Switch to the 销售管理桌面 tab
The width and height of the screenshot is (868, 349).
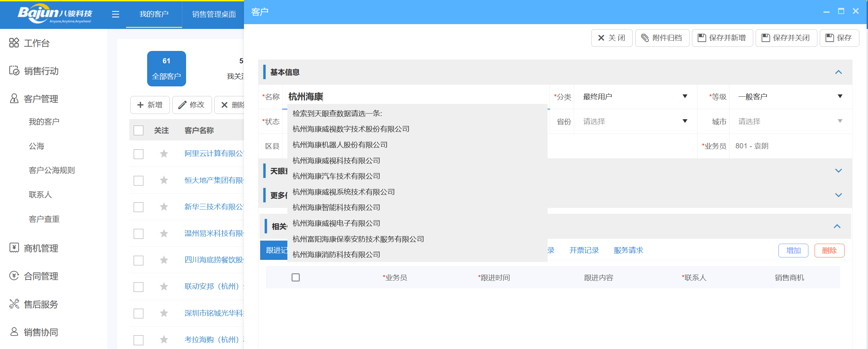(213, 14)
